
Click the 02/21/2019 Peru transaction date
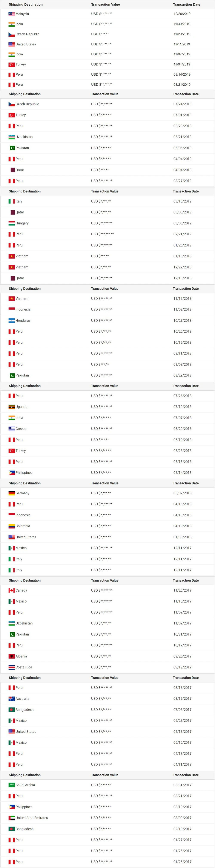[x=182, y=234]
